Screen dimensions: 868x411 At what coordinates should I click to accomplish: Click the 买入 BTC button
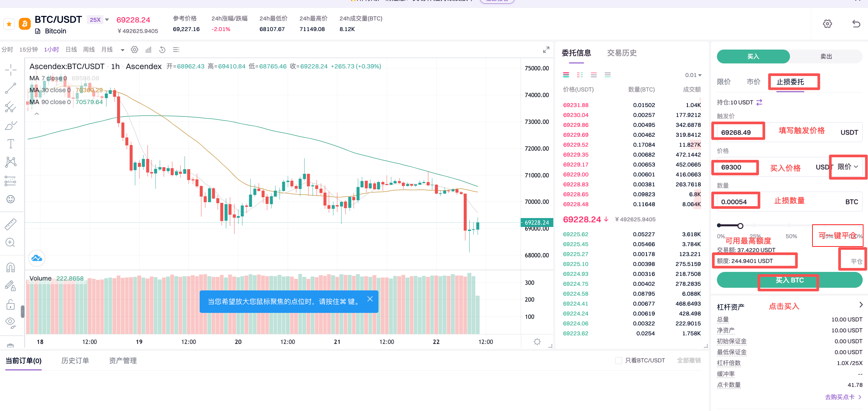tap(789, 280)
